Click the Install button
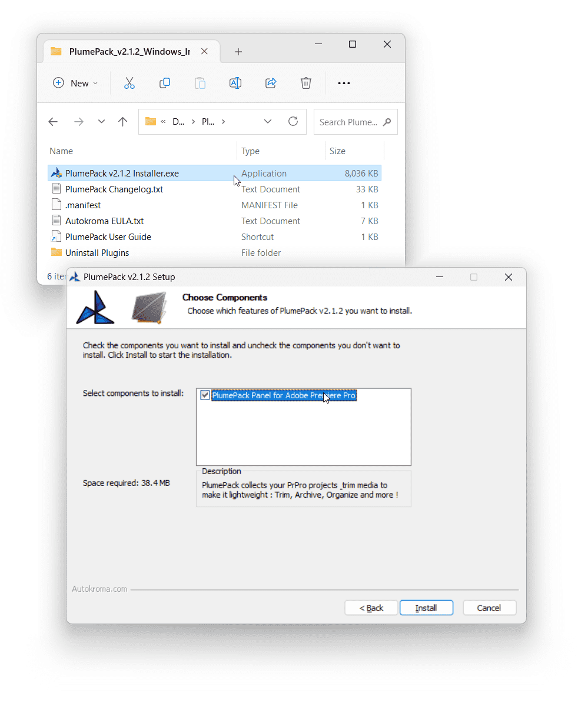 (426, 608)
